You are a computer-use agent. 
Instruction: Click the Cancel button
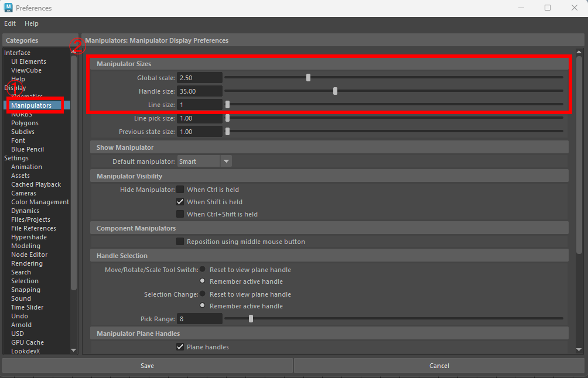[439, 366]
